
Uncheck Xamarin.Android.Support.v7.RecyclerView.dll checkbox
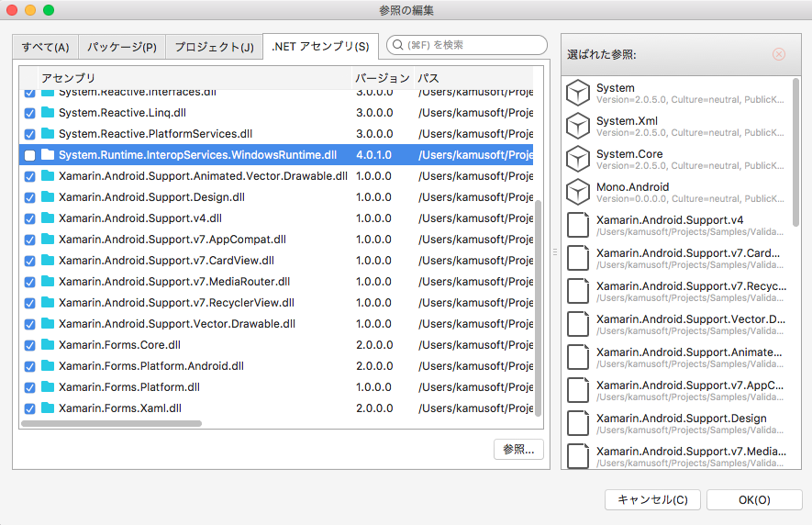pos(29,303)
